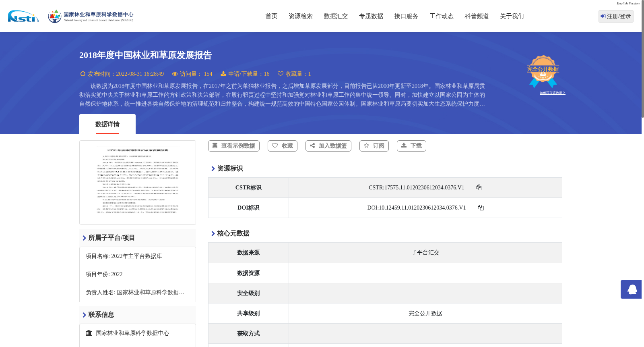The width and height of the screenshot is (644, 347).
Task: Click the page vertical scrollbar
Action: tap(642, 59)
